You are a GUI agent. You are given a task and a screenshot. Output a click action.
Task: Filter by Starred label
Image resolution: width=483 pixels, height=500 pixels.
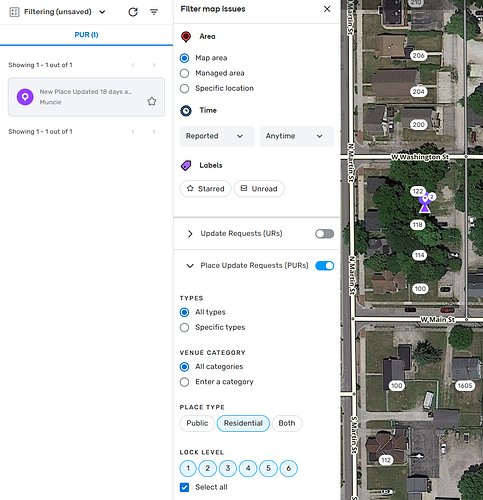[x=205, y=189]
